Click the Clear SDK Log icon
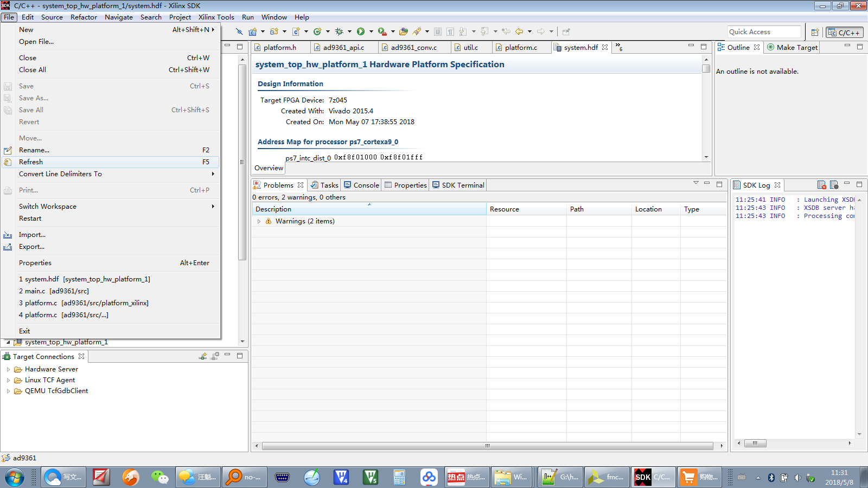 click(x=822, y=185)
